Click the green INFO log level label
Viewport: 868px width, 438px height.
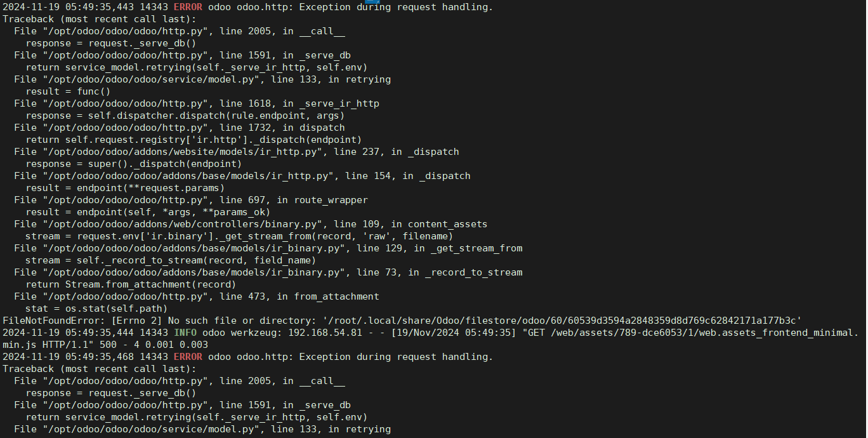click(185, 333)
